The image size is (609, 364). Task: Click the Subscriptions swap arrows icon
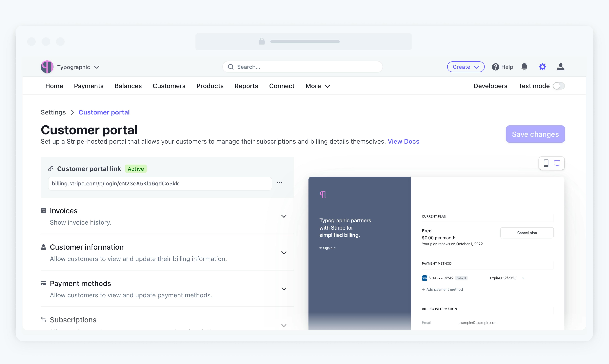[x=44, y=320]
